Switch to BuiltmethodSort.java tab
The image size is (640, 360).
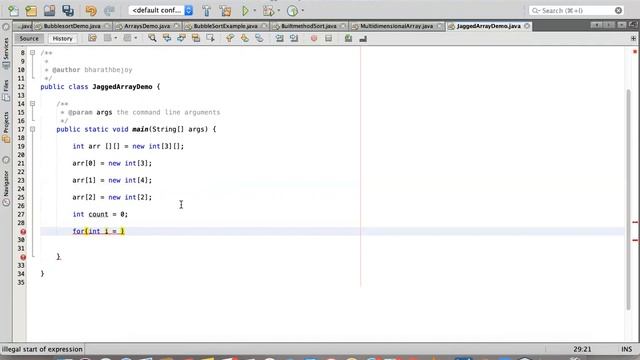[x=309, y=26]
